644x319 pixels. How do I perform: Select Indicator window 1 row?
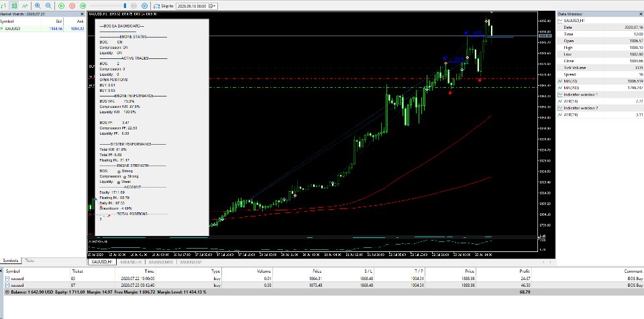600,94
